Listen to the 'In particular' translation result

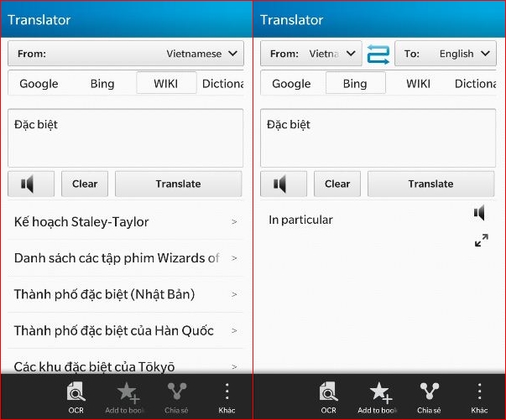tap(479, 213)
